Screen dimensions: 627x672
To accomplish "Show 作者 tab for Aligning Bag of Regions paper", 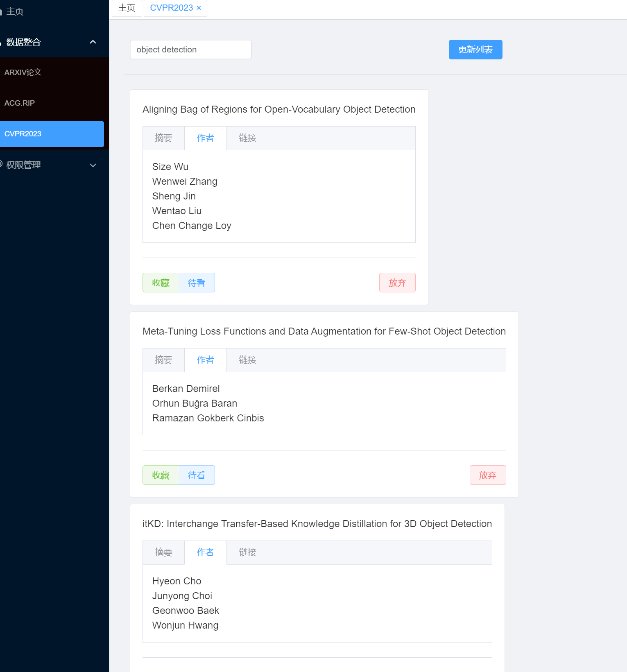I will tap(206, 138).
